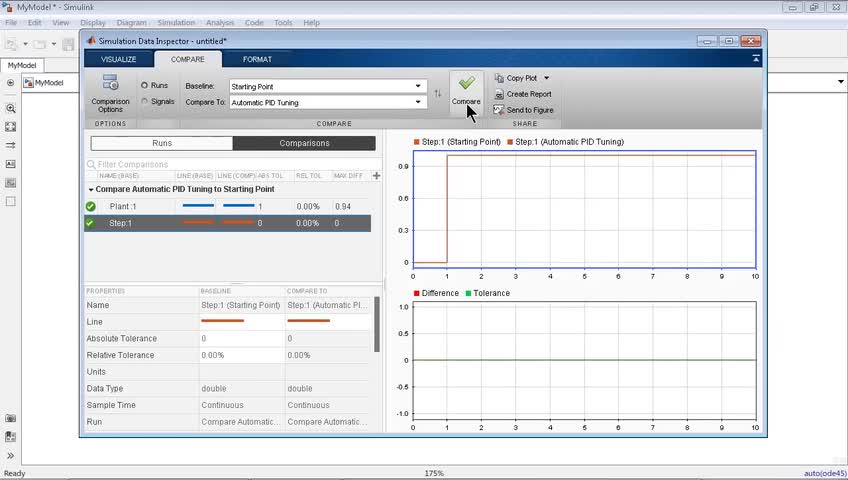Open Comparison Options
This screenshot has width=848, height=480.
(110, 93)
